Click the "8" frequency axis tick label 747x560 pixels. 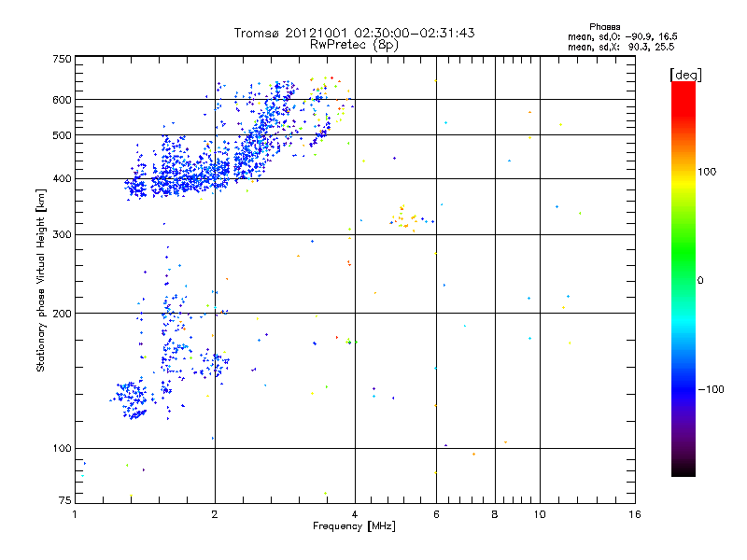click(495, 514)
